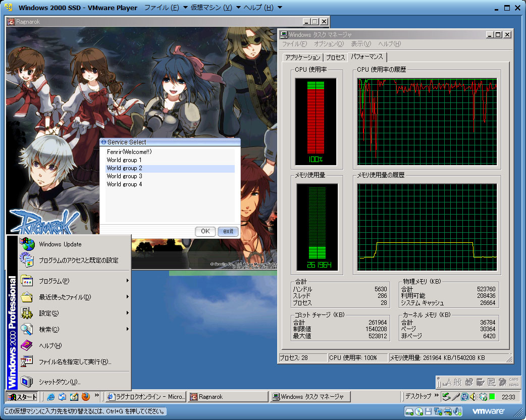This screenshot has height=420, width=526.
Task: Click VMware hard disk status icon
Action: 409,411
